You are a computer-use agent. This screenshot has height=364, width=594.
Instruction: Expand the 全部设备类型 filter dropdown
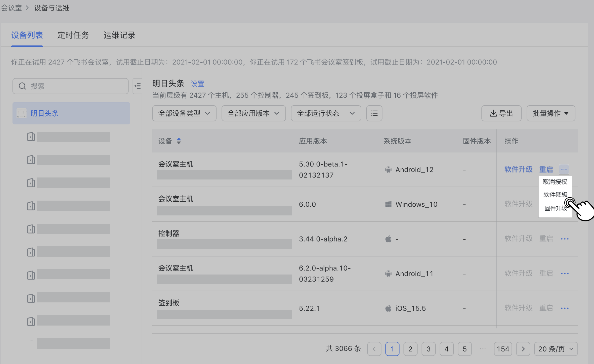184,113
